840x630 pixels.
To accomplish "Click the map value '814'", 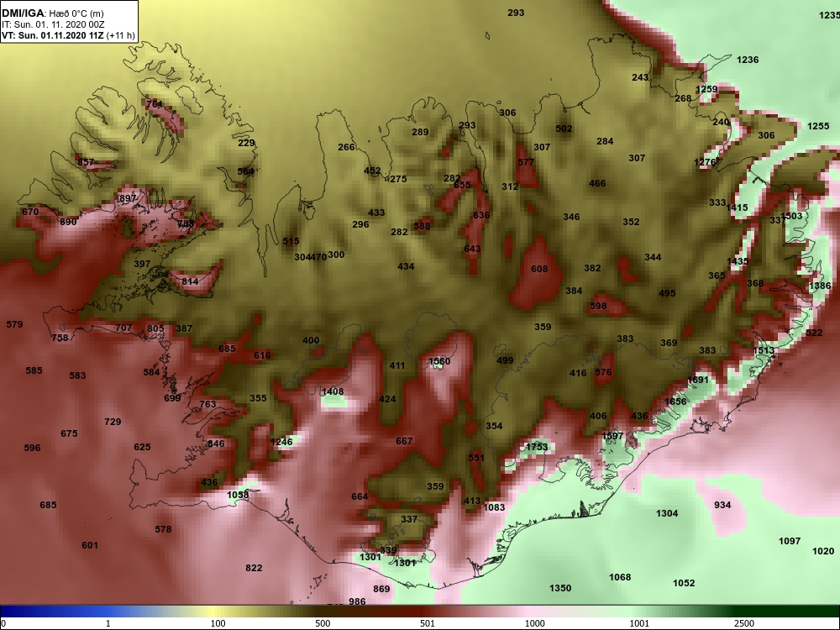I will click(190, 281).
